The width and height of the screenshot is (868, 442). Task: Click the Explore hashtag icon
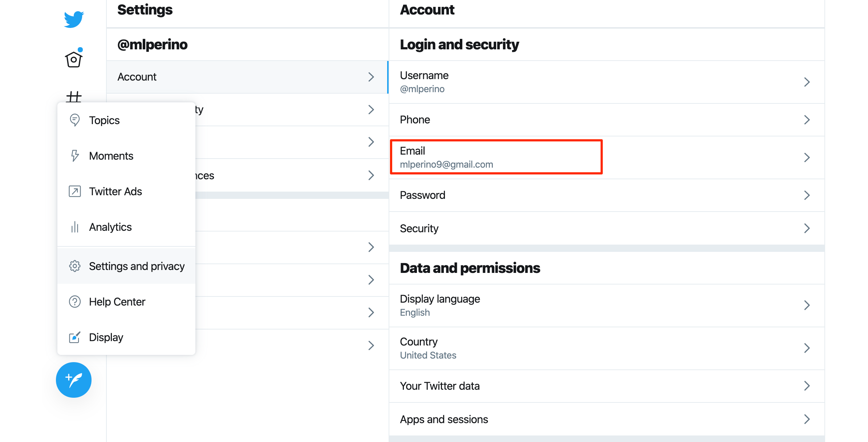click(x=74, y=96)
